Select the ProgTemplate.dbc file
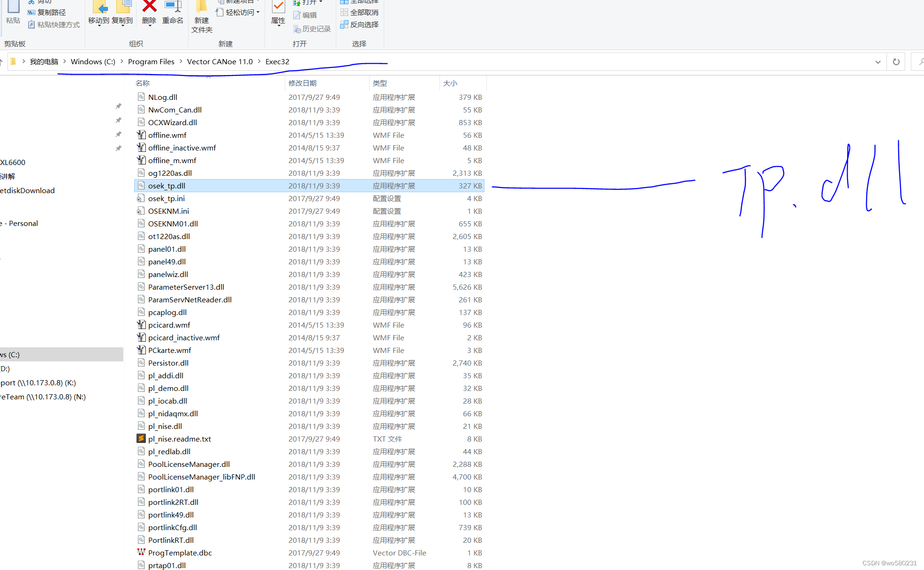 [x=179, y=553]
